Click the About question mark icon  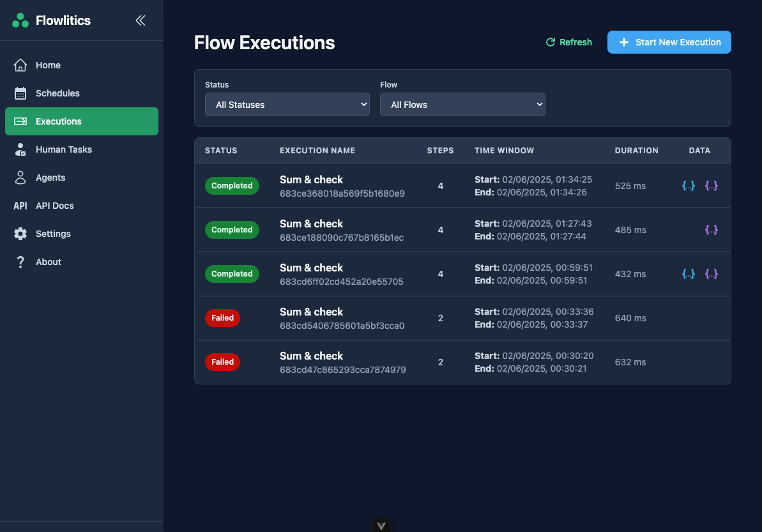pyautogui.click(x=20, y=262)
